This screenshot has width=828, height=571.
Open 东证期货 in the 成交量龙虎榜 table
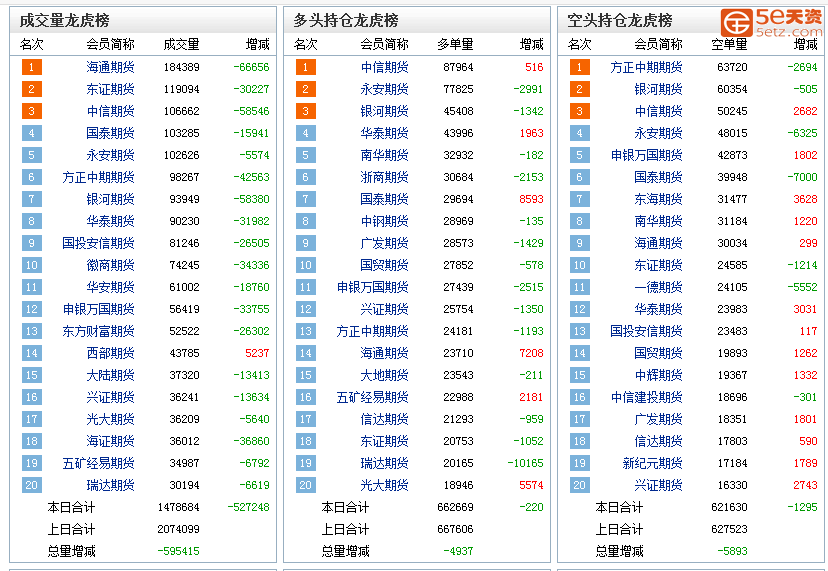(110, 89)
